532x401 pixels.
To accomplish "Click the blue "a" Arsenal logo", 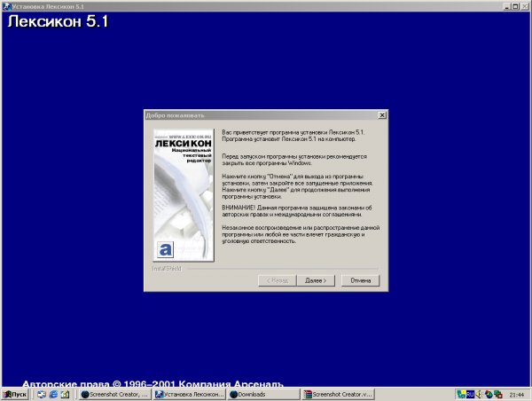I will point(162,249).
